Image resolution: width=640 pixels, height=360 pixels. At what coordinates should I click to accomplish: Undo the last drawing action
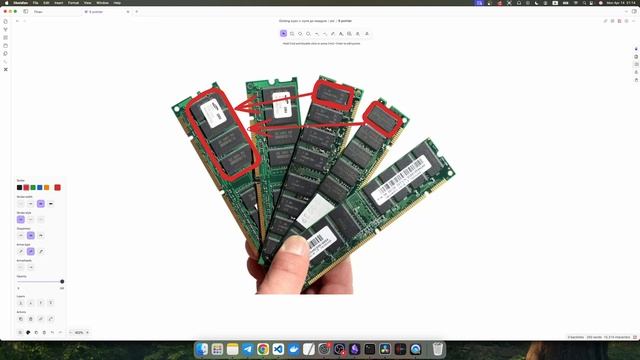pyautogui.click(x=52, y=332)
